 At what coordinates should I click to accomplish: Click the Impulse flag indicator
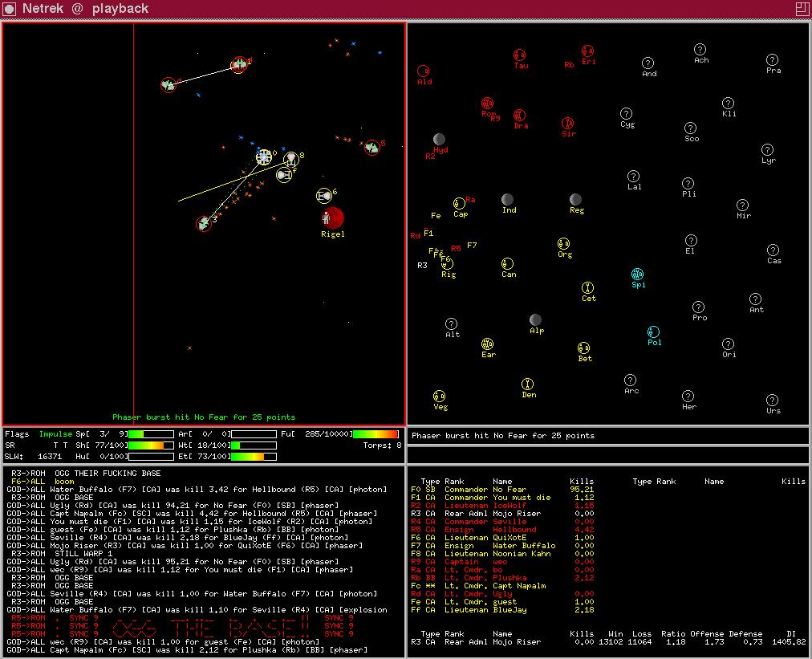55,434
